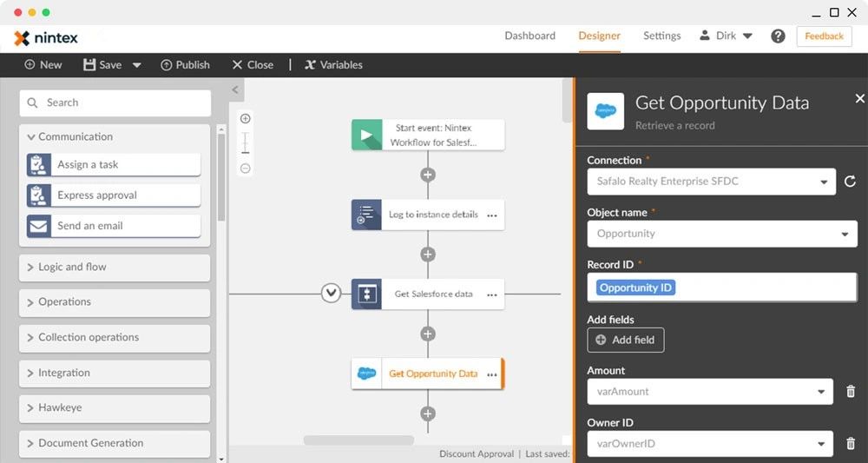Click the Discount Approval workflow name
This screenshot has width=868, height=463.
[x=477, y=454]
